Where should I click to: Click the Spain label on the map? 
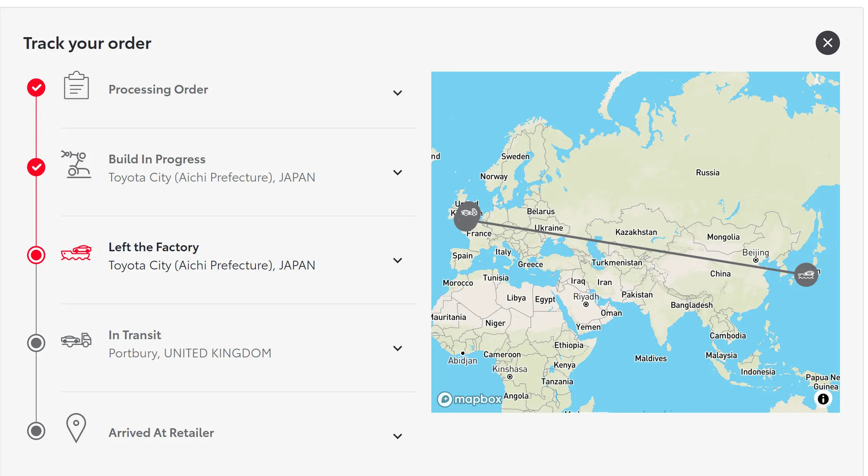tap(462, 255)
